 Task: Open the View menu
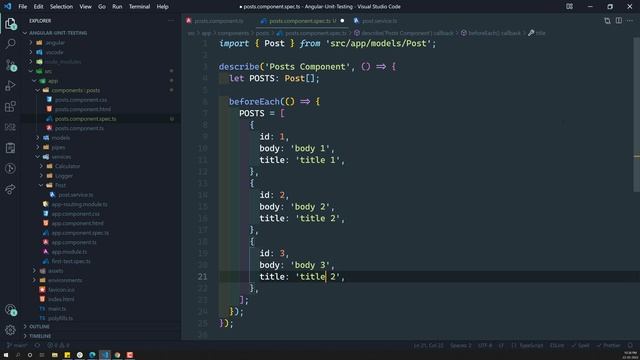85,7
